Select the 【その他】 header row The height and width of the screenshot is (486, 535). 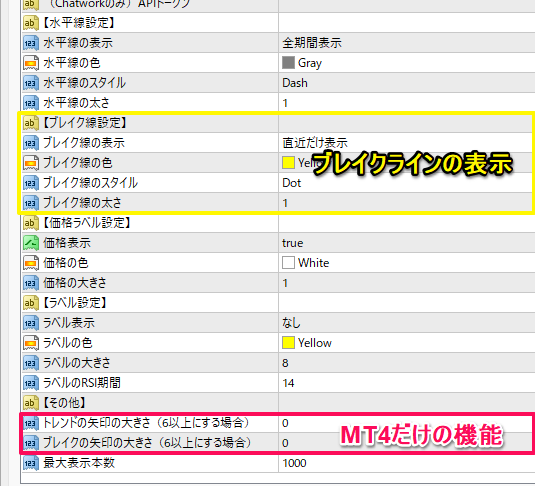64,403
